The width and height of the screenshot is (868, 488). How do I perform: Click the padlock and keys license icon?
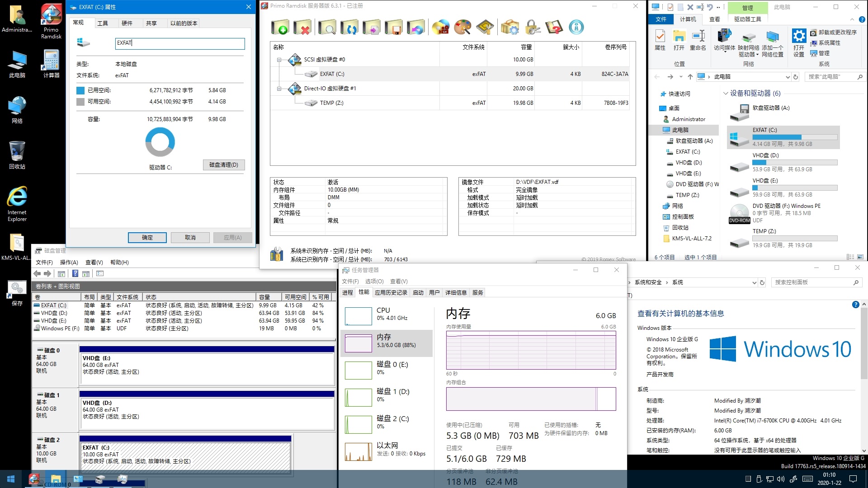pos(533,27)
